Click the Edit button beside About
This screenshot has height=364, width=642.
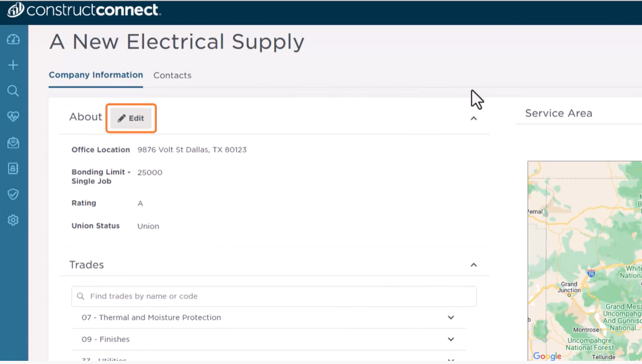point(131,119)
